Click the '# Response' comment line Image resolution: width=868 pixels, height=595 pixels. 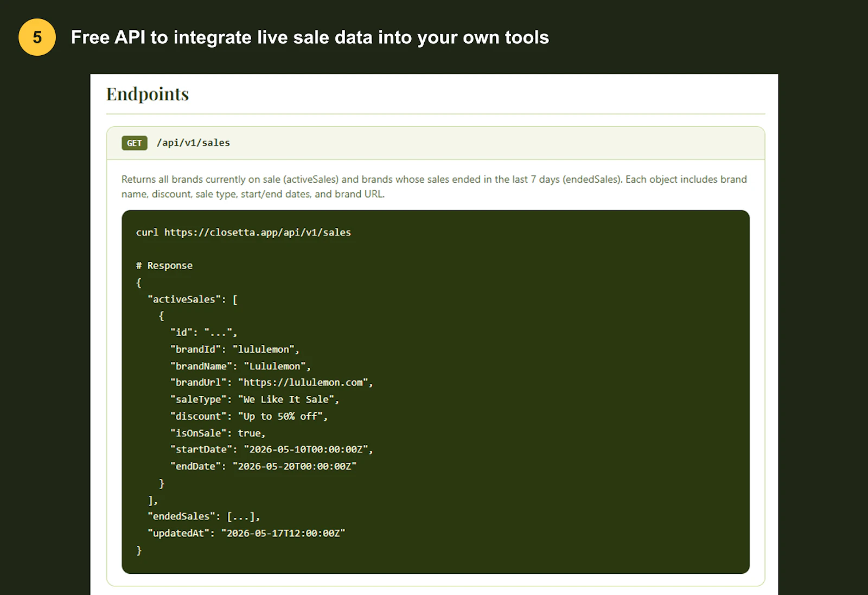pyautogui.click(x=164, y=265)
